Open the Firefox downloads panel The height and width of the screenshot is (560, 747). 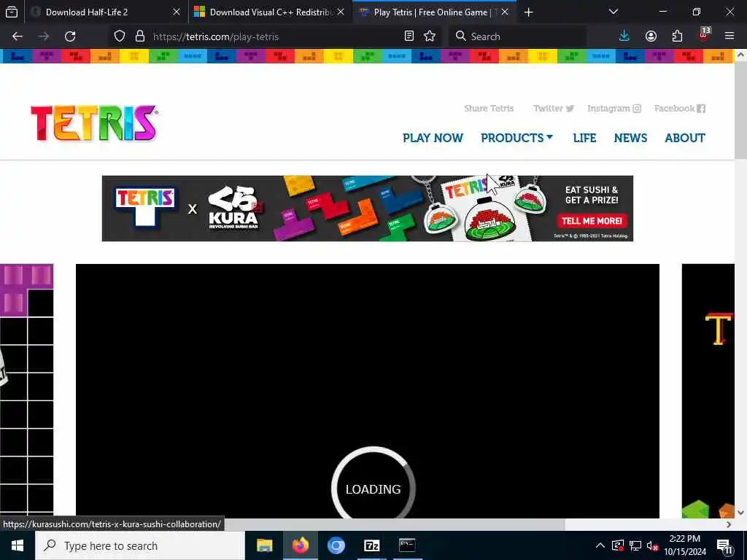click(x=624, y=36)
